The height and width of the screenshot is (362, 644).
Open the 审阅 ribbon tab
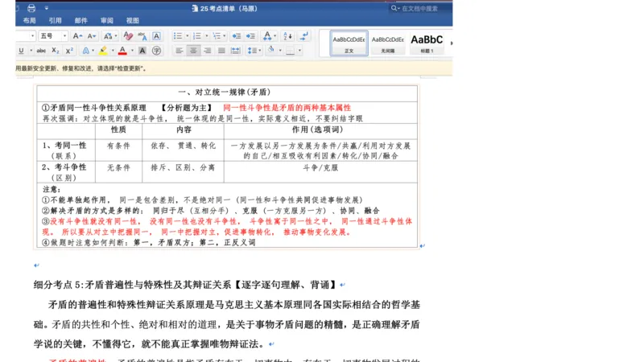click(107, 21)
